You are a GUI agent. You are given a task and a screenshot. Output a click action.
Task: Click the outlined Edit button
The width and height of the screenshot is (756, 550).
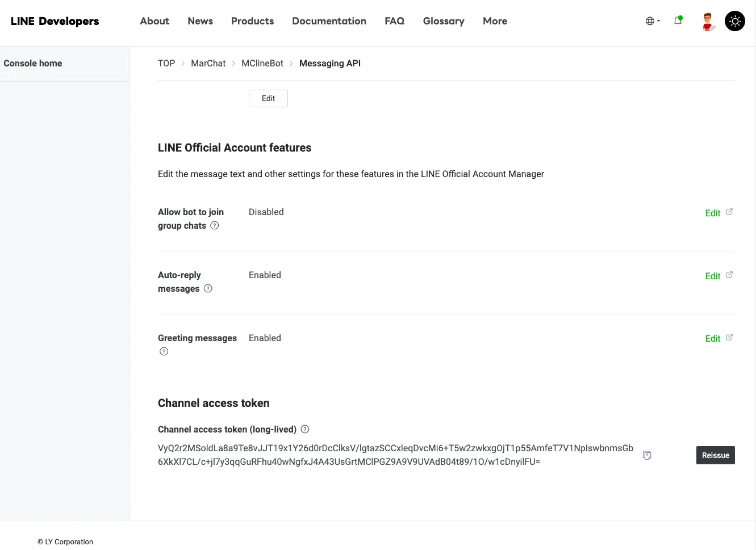[268, 98]
